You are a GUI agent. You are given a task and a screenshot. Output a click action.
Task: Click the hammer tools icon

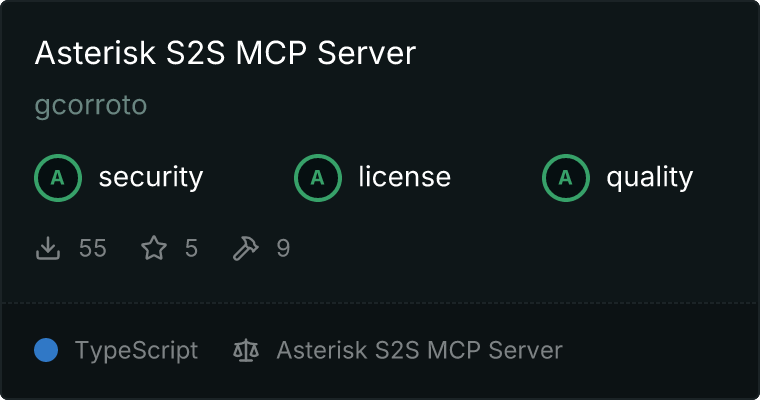246,248
